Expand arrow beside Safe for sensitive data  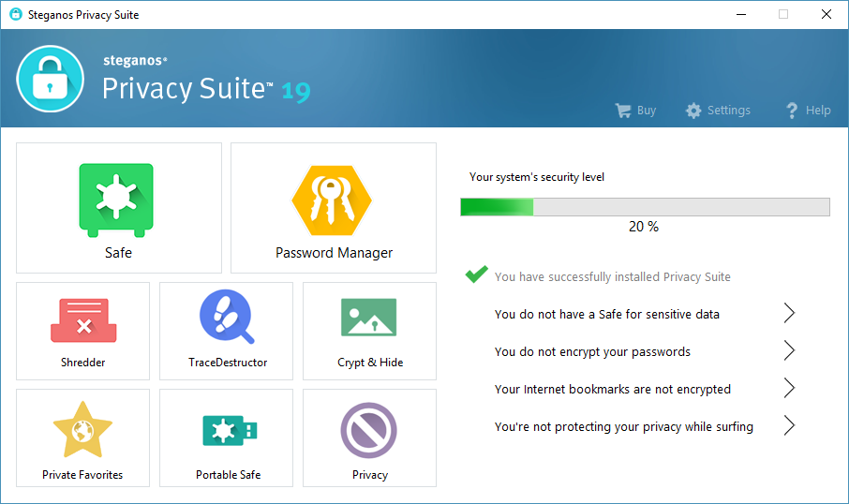click(x=789, y=314)
